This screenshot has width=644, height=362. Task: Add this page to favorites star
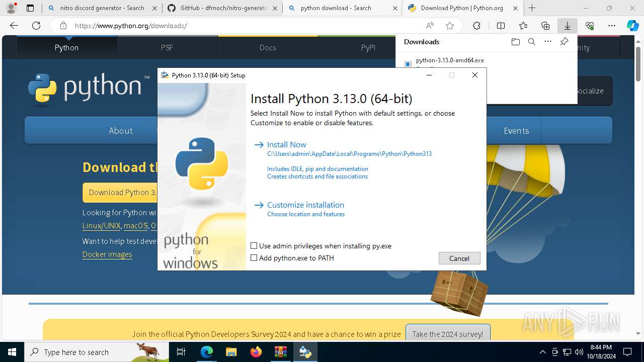450,26
